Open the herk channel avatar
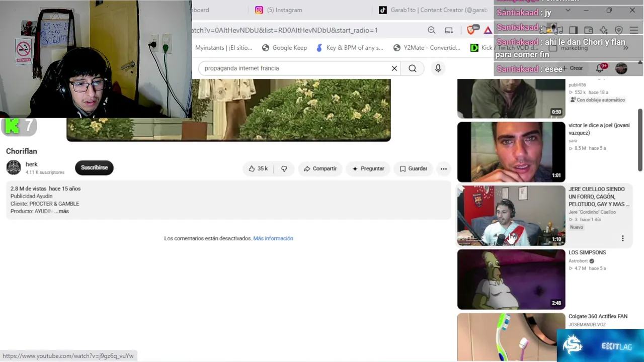 click(x=14, y=167)
